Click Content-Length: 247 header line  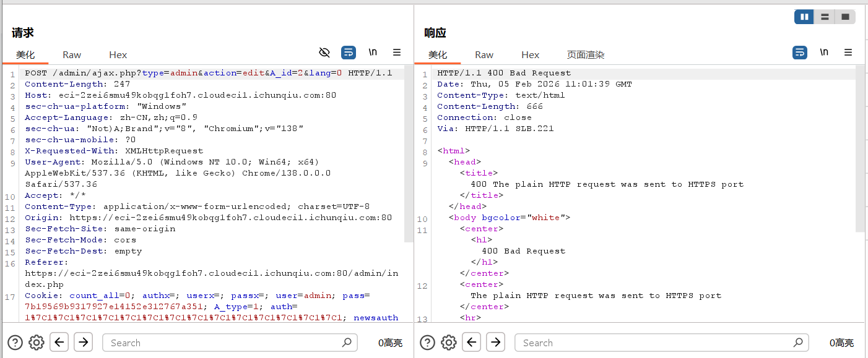(x=77, y=84)
